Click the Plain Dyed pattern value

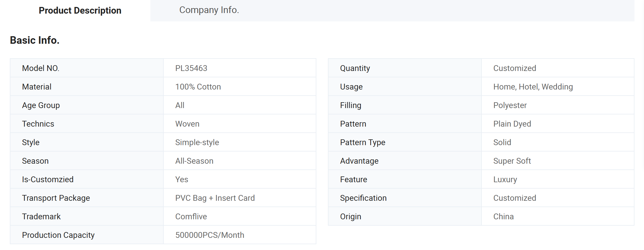[x=512, y=124]
